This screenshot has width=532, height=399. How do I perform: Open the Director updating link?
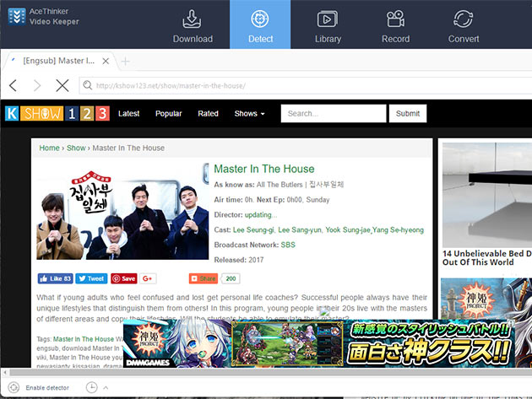pos(261,215)
